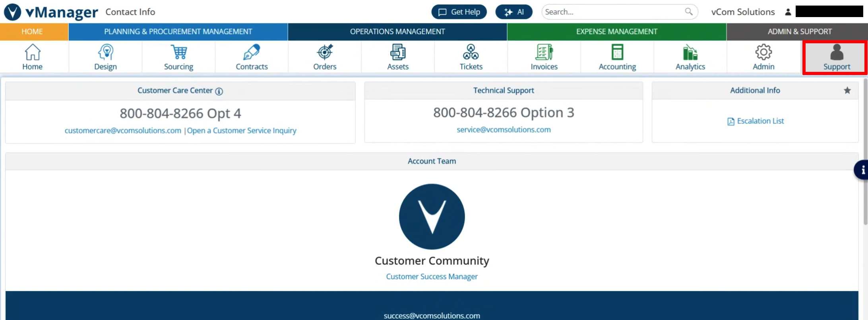
Task: Open the Contracts pen module
Action: point(252,57)
